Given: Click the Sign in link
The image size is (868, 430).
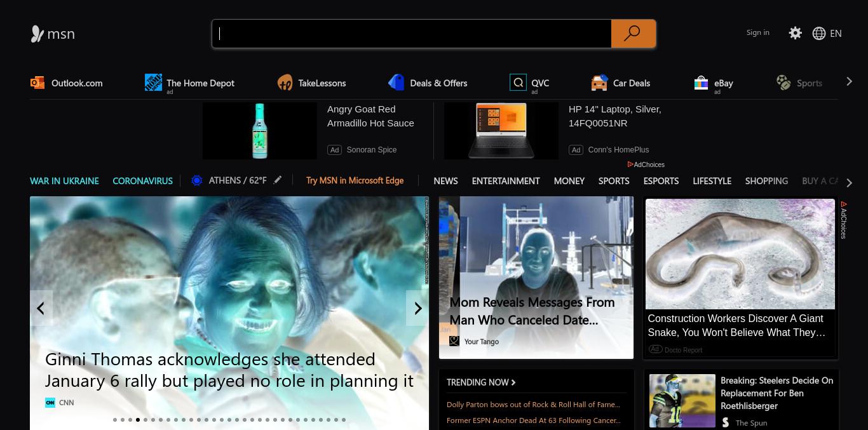Looking at the screenshot, I should 757,32.
